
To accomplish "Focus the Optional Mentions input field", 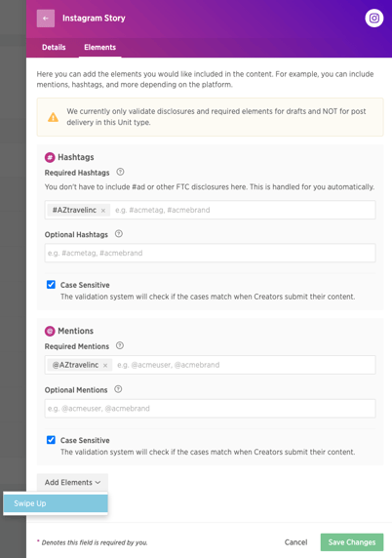I will [210, 409].
